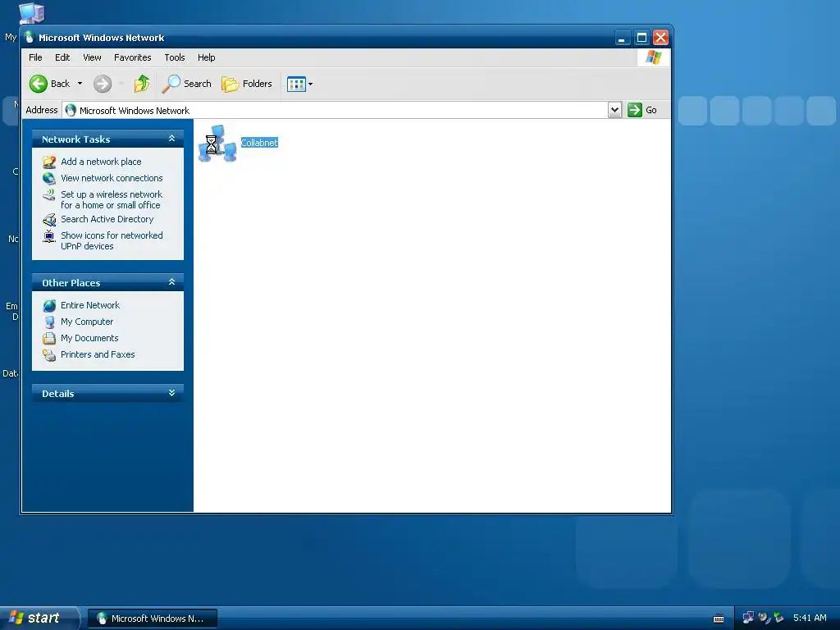Image resolution: width=840 pixels, height=630 pixels.
Task: Expand the Details panel
Action: pyautogui.click(x=171, y=393)
